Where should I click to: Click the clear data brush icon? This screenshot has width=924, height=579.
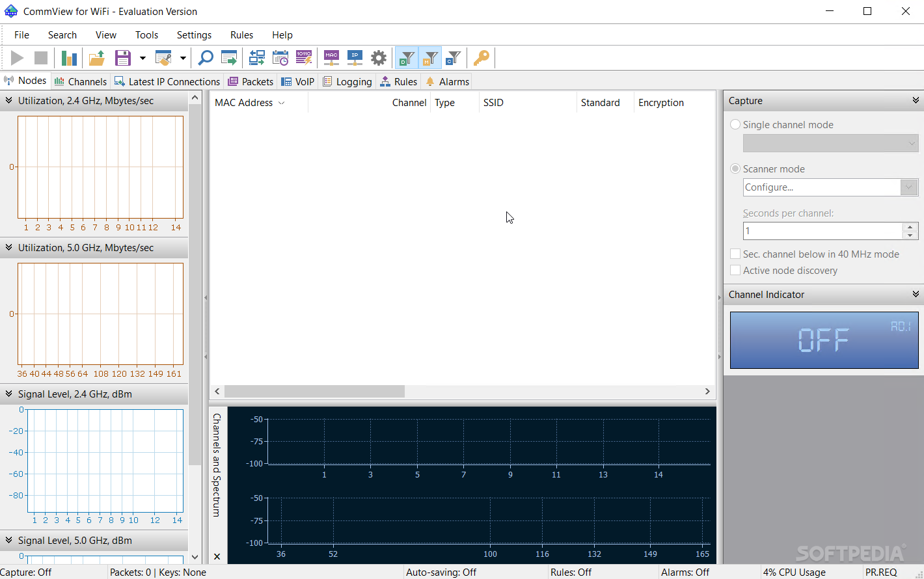[163, 58]
